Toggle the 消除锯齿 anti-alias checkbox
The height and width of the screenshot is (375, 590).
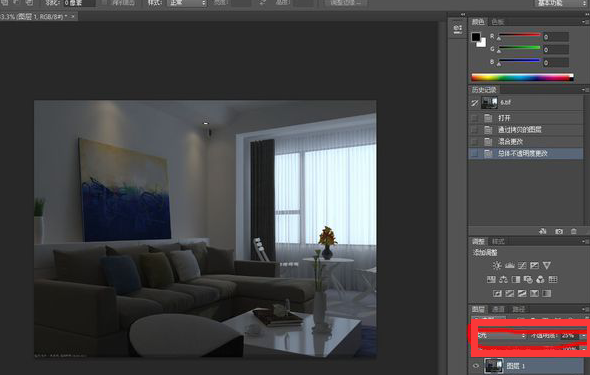105,3
